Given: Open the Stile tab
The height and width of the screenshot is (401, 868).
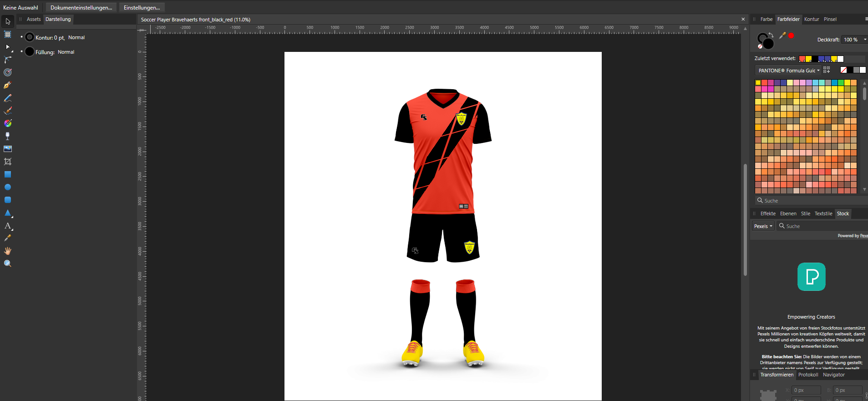Looking at the screenshot, I should tap(806, 213).
